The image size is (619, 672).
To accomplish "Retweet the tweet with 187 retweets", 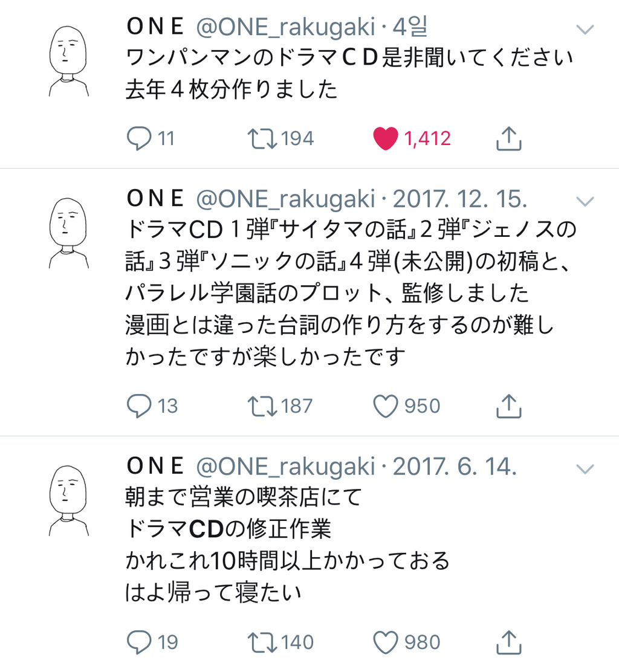I will tap(263, 405).
